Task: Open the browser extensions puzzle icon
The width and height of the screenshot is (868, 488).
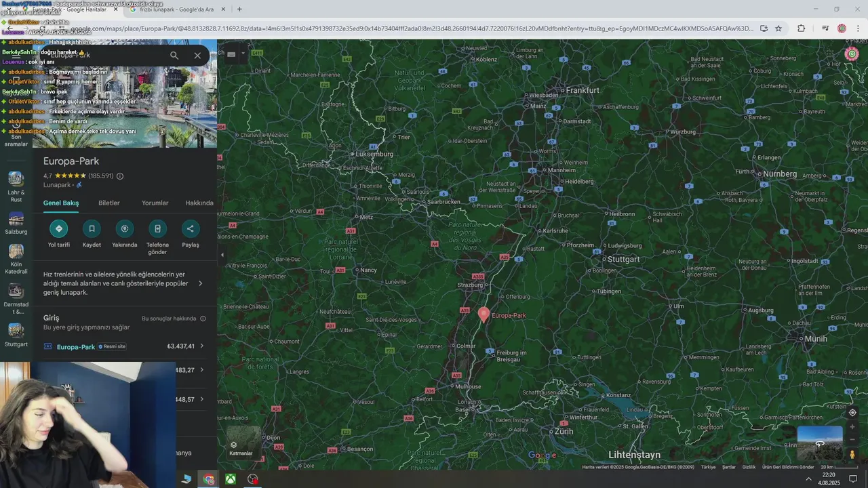Action: point(802,28)
